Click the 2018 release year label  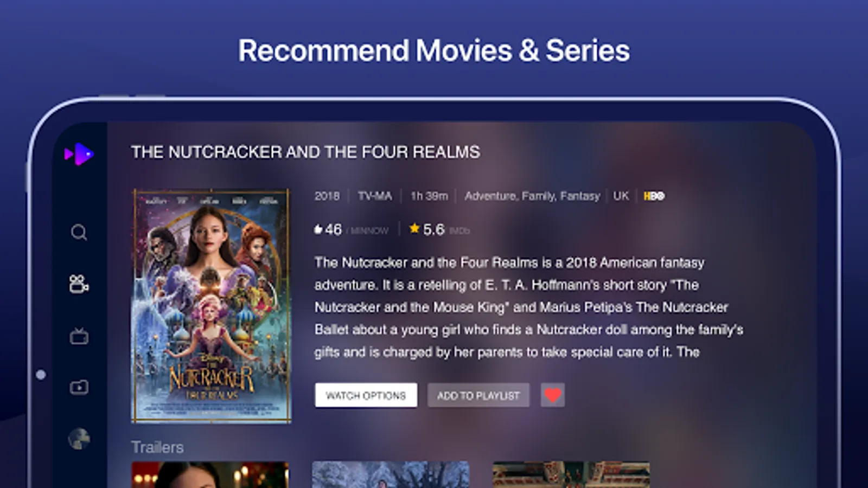327,196
